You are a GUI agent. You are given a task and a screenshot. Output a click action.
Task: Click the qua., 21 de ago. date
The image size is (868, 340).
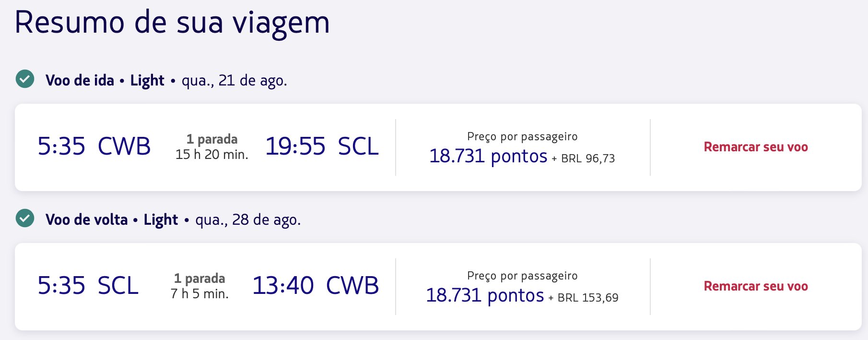pyautogui.click(x=235, y=81)
